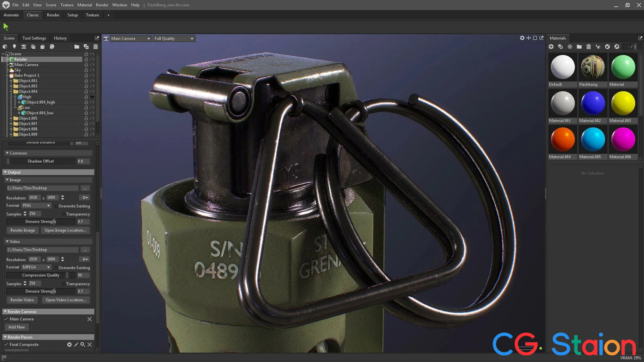
Task: Open the render viewport settings gear icon
Action: pyautogui.click(x=522, y=38)
